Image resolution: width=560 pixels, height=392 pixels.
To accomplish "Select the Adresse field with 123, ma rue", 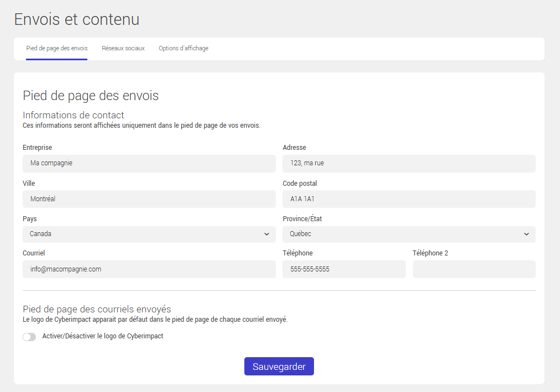I will [x=409, y=163].
